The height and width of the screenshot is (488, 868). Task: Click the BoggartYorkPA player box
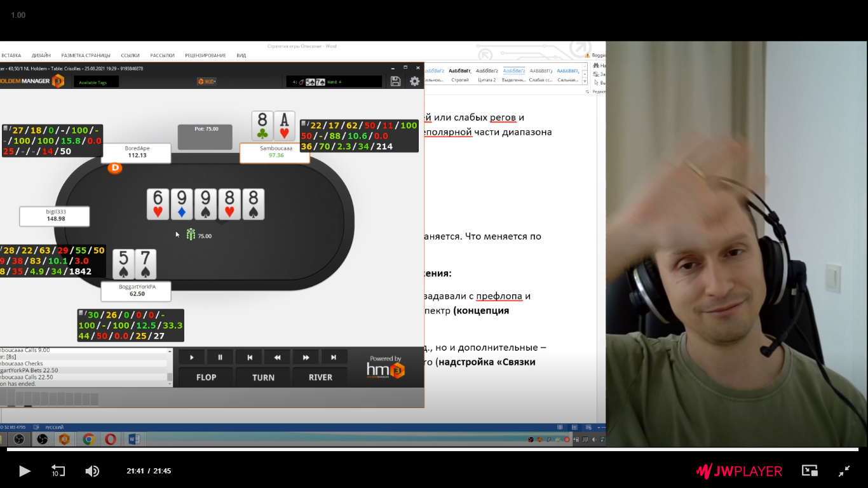coord(137,290)
